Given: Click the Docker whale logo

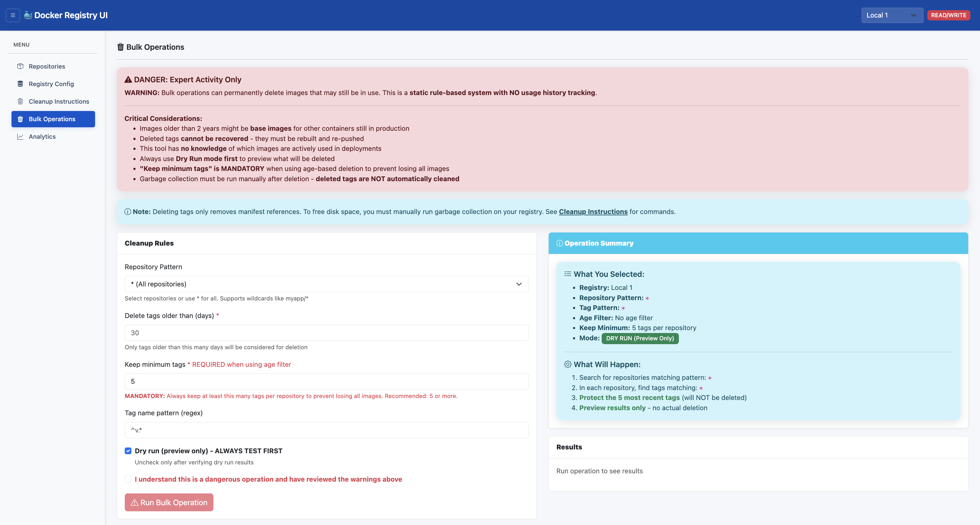Looking at the screenshot, I should pos(27,15).
